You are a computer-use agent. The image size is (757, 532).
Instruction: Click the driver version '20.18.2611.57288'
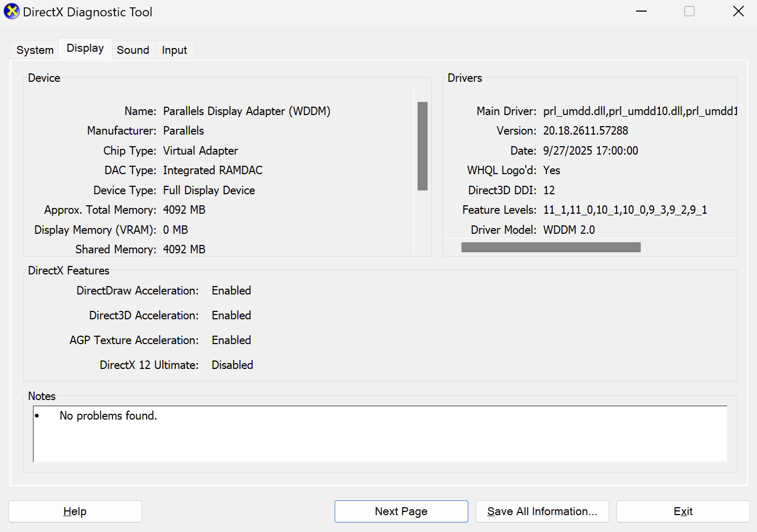tap(585, 131)
